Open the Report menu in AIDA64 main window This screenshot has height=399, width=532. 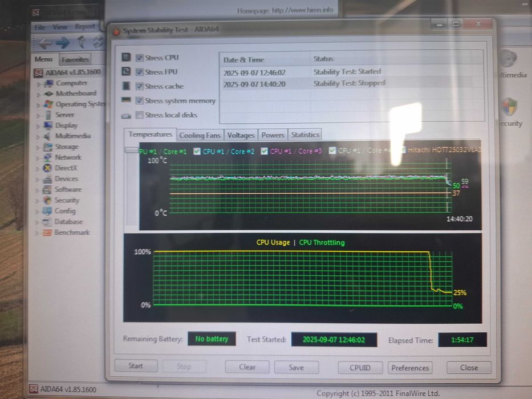coord(85,26)
